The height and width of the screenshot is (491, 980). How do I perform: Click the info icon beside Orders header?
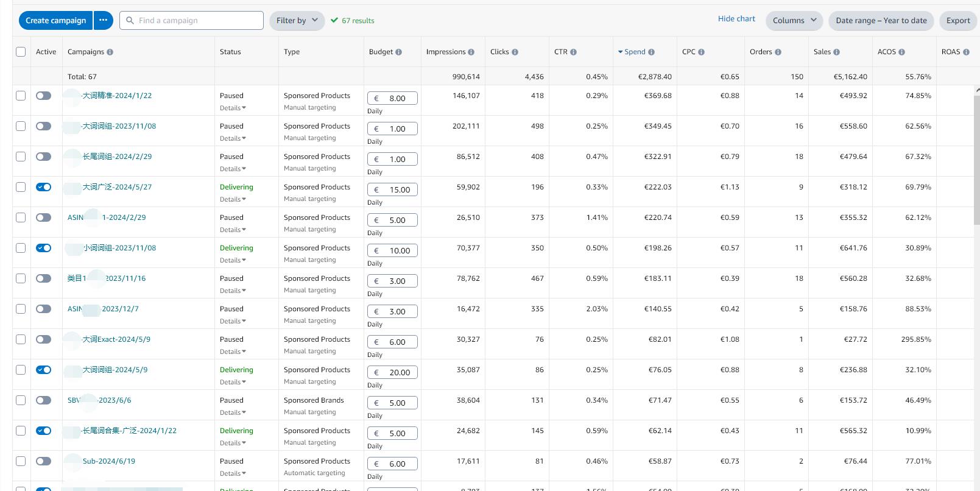778,52
